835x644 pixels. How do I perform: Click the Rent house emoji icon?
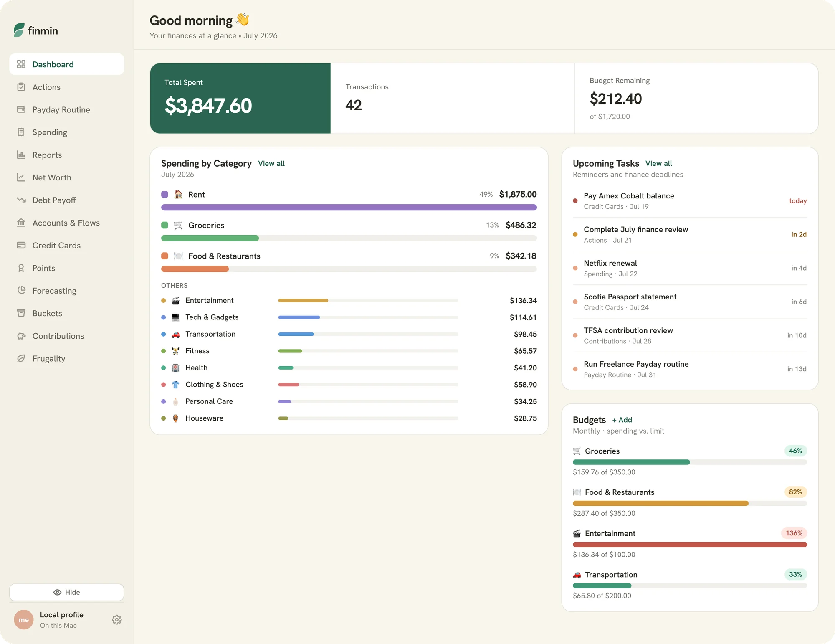(x=178, y=194)
